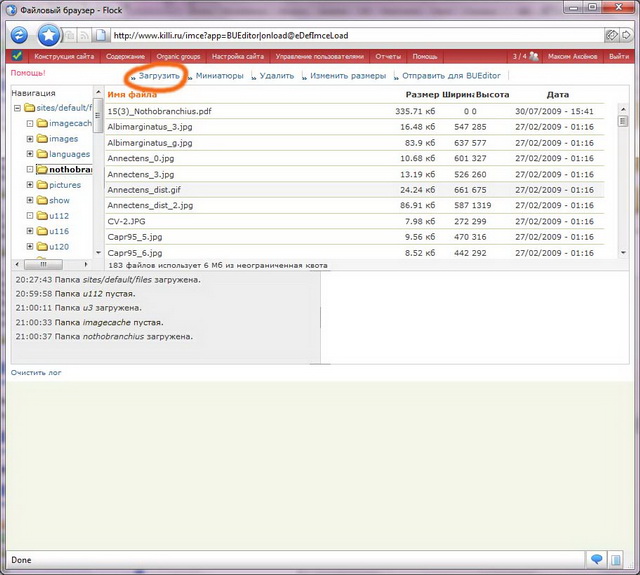
Task: Open the Конструкция сайта menu
Action: 65,56
